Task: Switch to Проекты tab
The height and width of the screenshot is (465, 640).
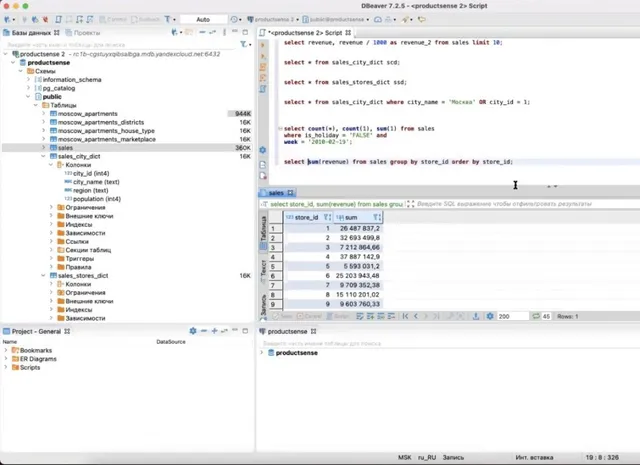Action: click(x=83, y=33)
